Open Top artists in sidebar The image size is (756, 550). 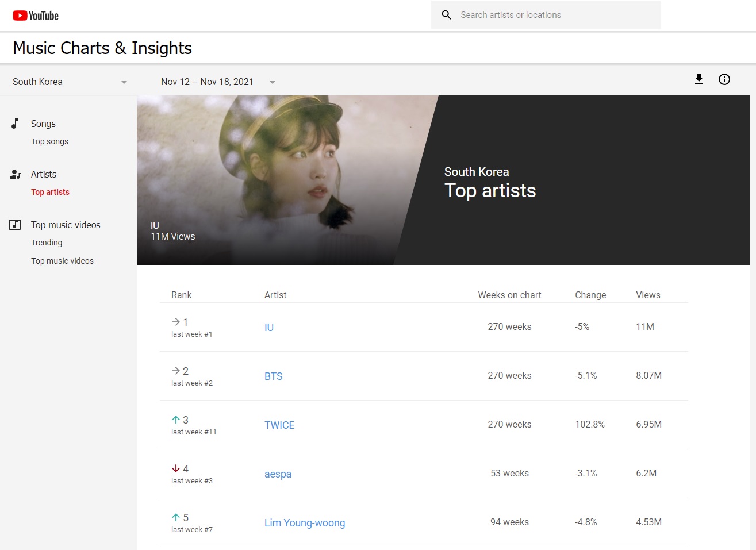(50, 192)
